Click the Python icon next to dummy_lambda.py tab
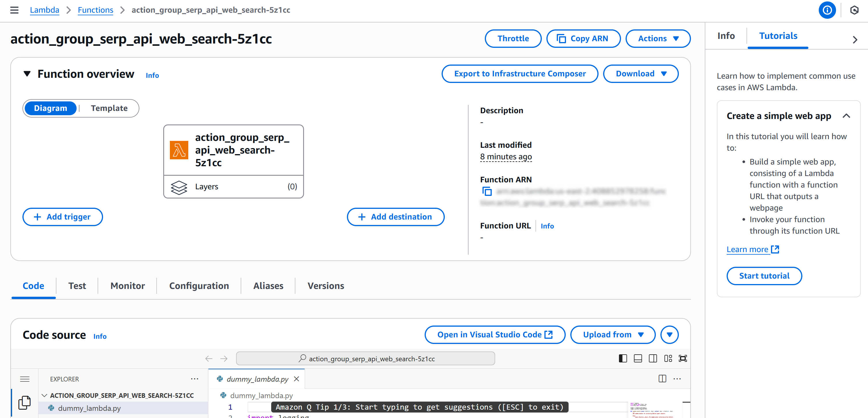Image resolution: width=868 pixels, height=418 pixels. (x=219, y=379)
